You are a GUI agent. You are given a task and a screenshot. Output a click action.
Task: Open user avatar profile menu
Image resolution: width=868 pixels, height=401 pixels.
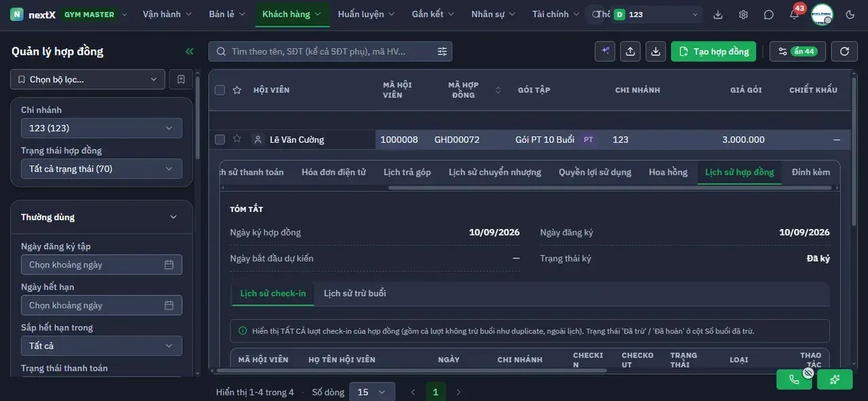822,14
